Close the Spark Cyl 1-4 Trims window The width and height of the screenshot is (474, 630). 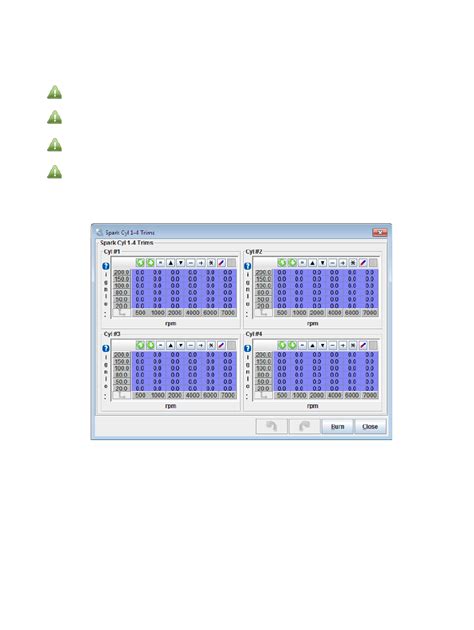(x=380, y=232)
